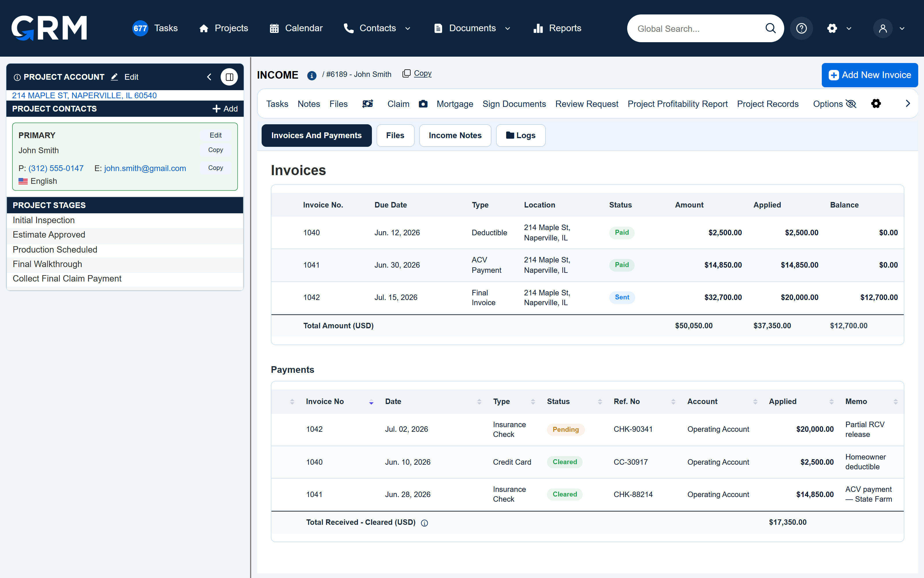Open the camera photos icon in project tabs

[423, 103]
